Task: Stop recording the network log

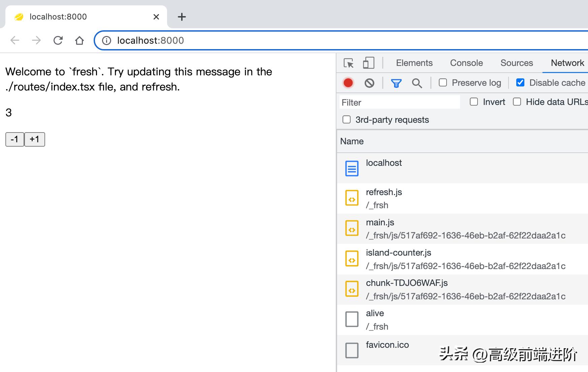Action: pyautogui.click(x=348, y=83)
